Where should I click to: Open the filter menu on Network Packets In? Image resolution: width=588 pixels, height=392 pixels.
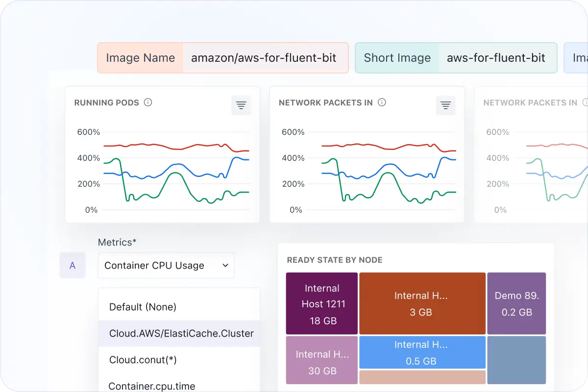[445, 105]
